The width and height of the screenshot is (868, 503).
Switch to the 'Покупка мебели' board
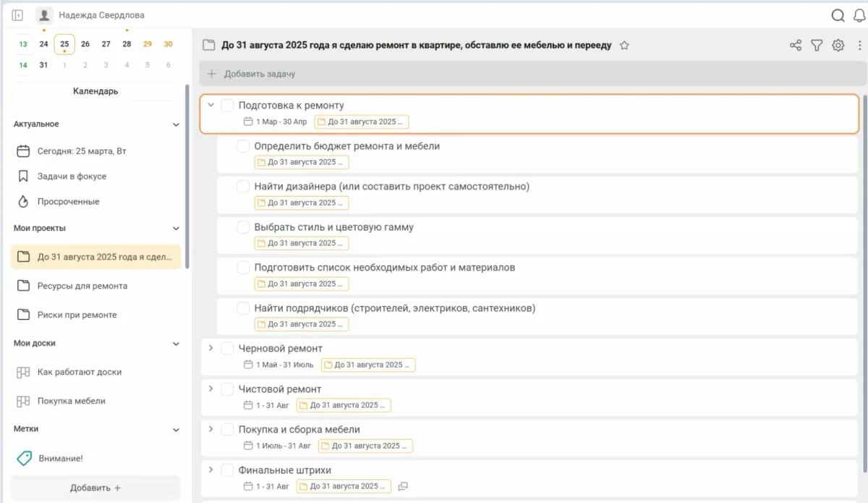tap(70, 401)
